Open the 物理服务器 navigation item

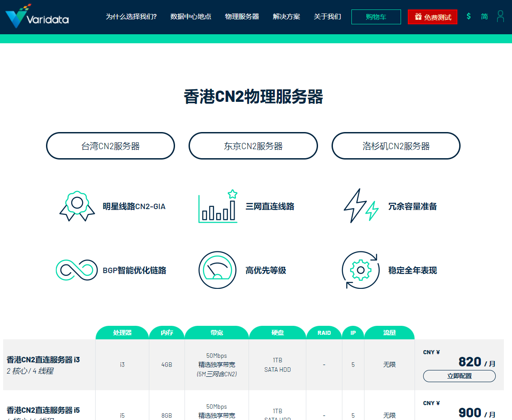coord(242,16)
